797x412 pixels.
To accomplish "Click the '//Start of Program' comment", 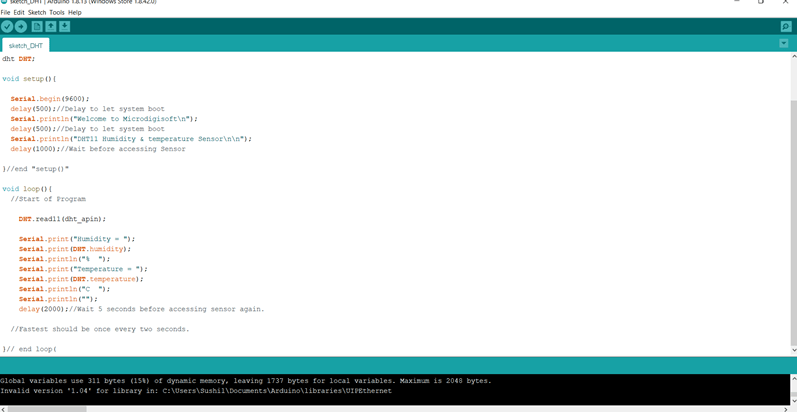I will click(48, 199).
